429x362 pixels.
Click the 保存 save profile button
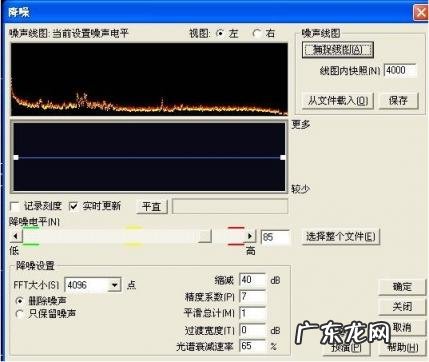coord(398,100)
